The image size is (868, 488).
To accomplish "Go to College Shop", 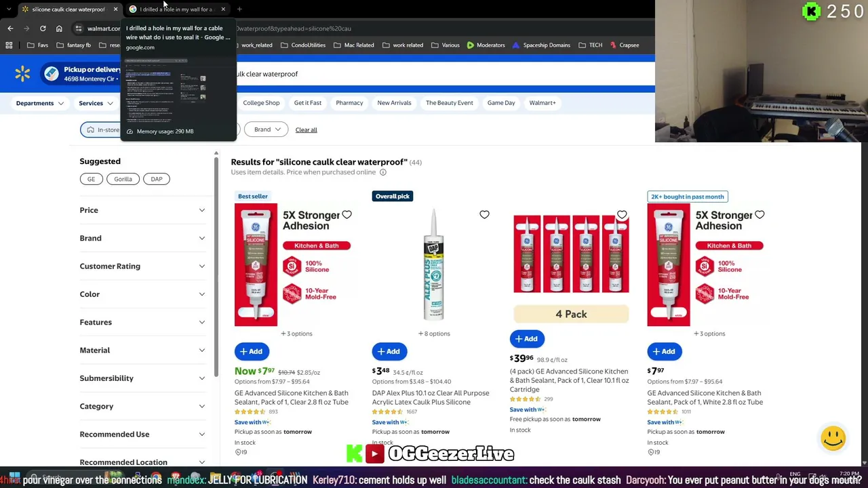I will [261, 103].
